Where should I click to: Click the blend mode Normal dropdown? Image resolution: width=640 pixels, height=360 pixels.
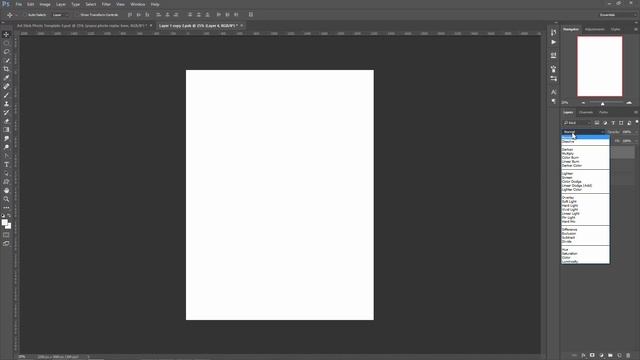[x=583, y=132]
